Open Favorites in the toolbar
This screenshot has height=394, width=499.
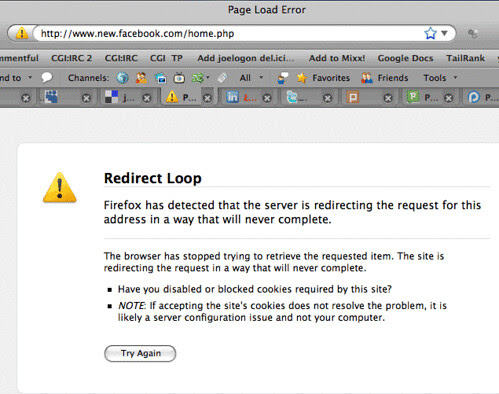coord(323,78)
